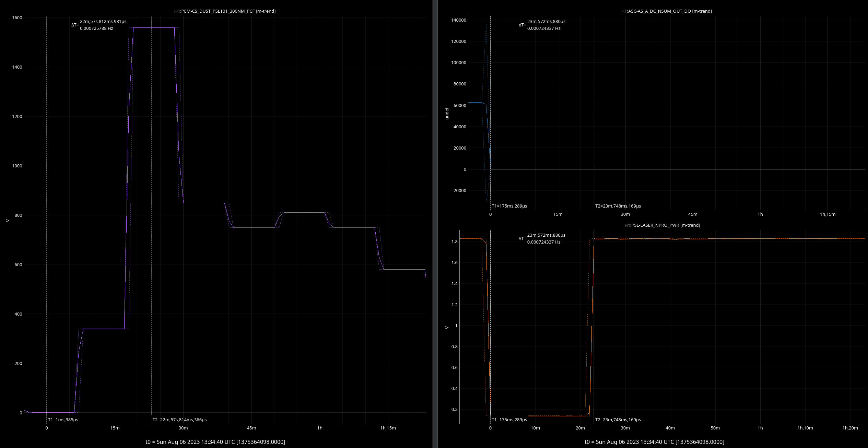Viewport: 868px width, 448px height.
Task: Click the H1:ASC-AS_A_DC_NSUM_OUT_DQ plot title
Action: pos(666,11)
